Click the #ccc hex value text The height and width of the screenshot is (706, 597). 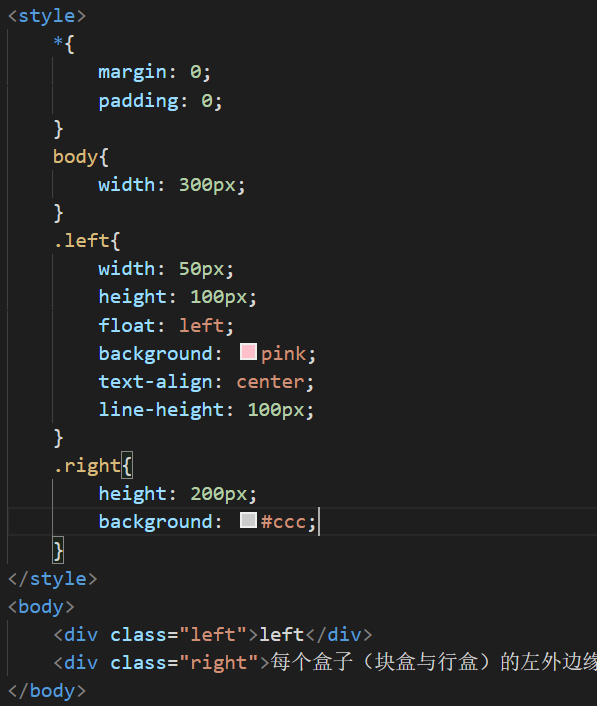click(283, 522)
